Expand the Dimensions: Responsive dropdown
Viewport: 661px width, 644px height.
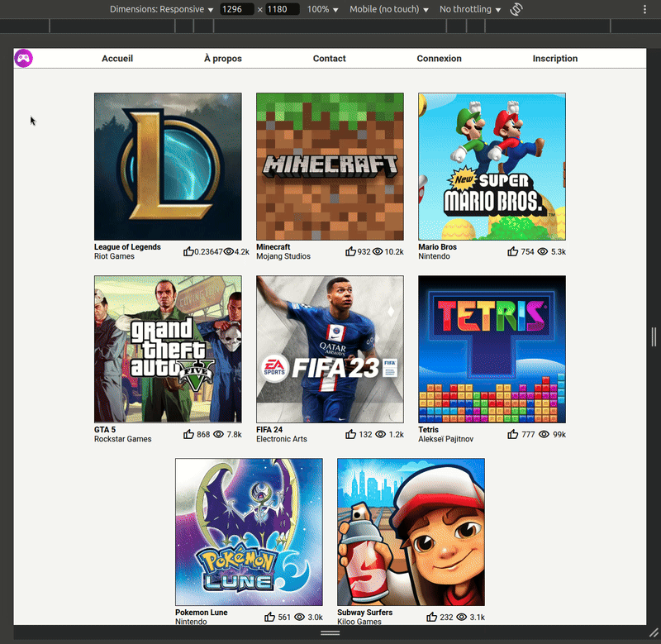[162, 10]
